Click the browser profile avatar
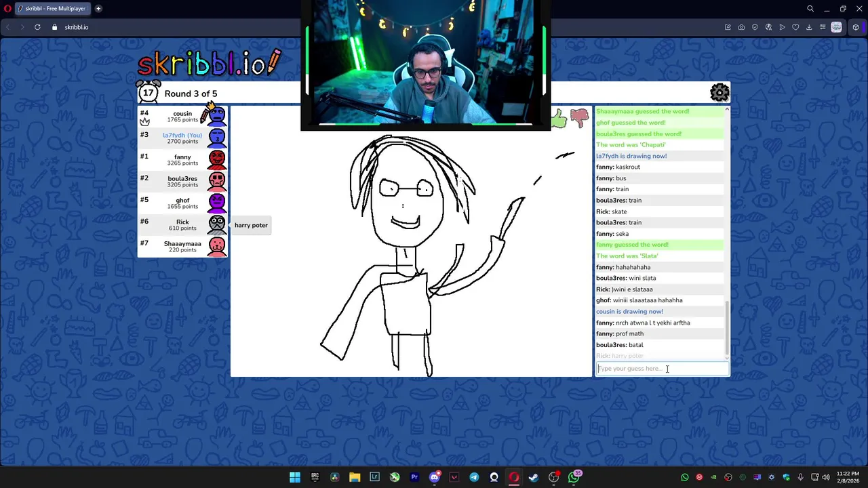The height and width of the screenshot is (488, 868). pyautogui.click(x=837, y=27)
